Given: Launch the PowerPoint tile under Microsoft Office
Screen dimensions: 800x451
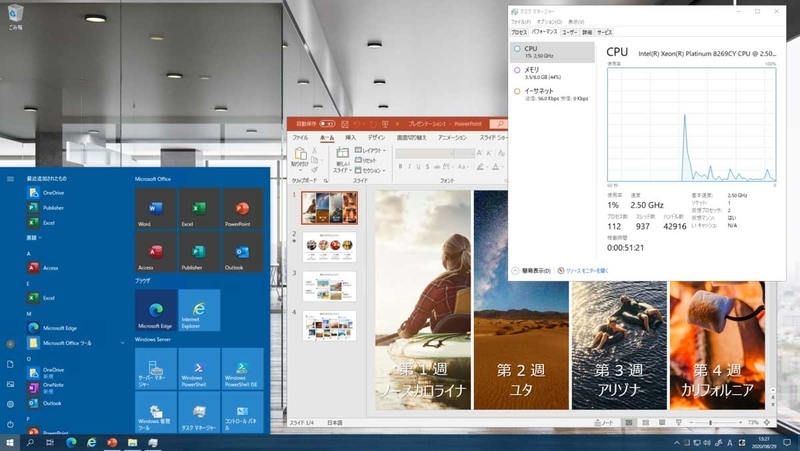Looking at the screenshot, I should [241, 209].
